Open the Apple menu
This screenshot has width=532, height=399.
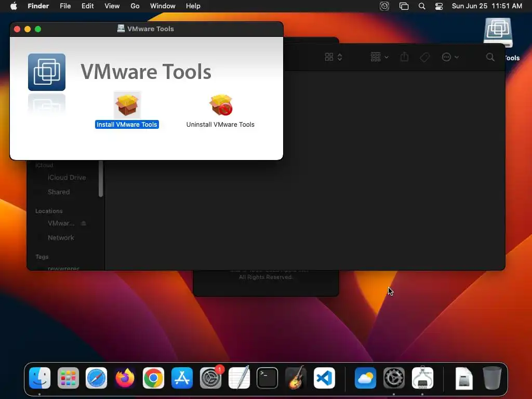click(14, 6)
